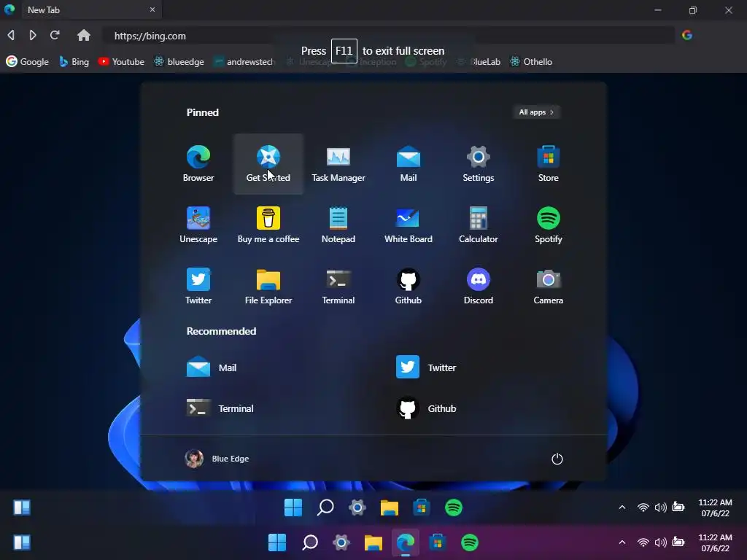Open the blueedge bookmark
This screenshot has height=560, width=747.
(x=179, y=61)
